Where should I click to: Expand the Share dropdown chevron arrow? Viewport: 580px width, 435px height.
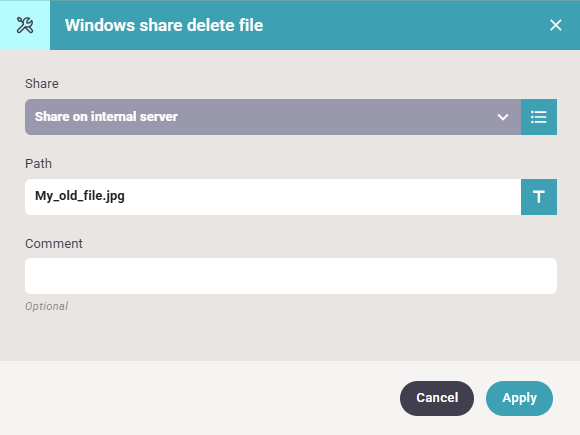point(502,117)
